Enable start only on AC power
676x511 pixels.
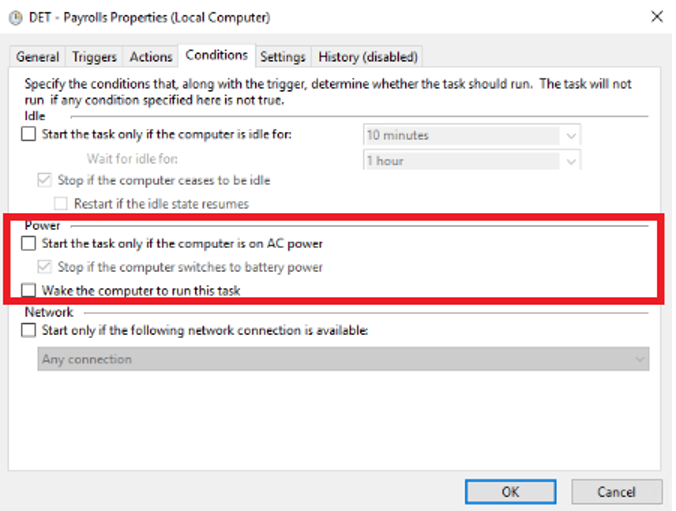(29, 243)
